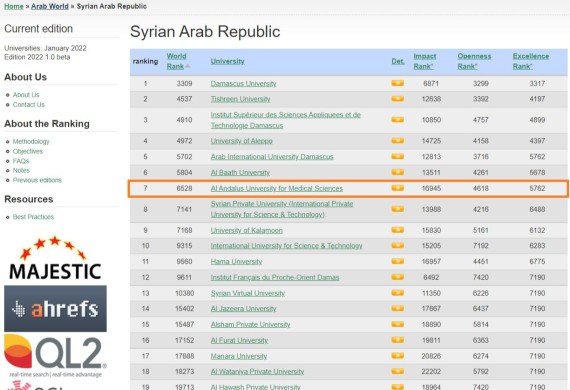
Task: Open details icon for Al Furat University
Action: coord(397,340)
